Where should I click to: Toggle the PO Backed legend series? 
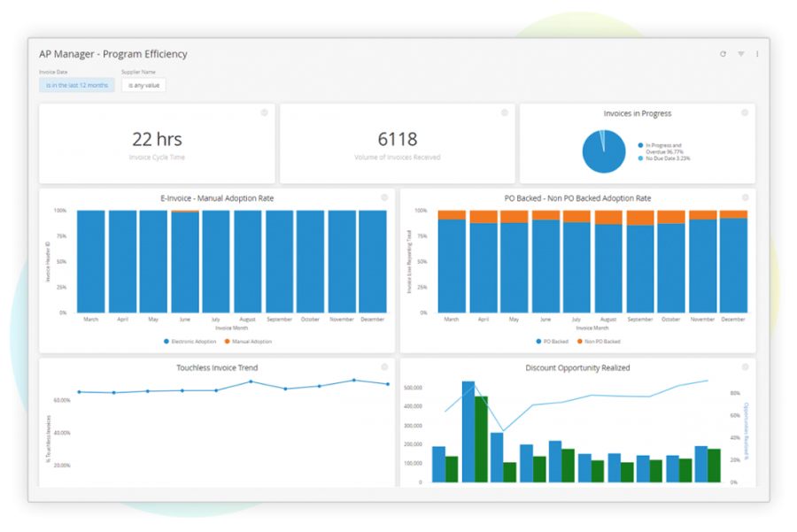tap(553, 341)
